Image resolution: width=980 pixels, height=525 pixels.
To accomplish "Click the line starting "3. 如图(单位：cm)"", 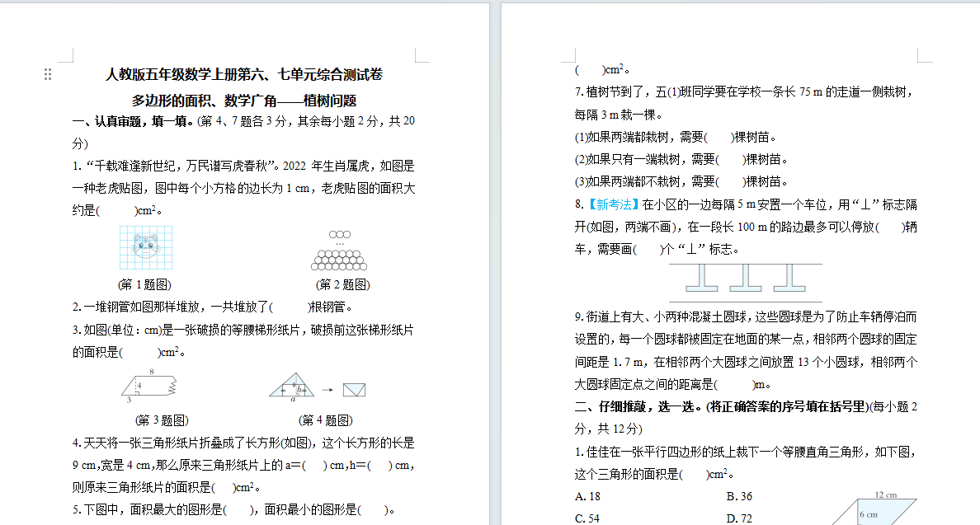I will [x=243, y=330].
